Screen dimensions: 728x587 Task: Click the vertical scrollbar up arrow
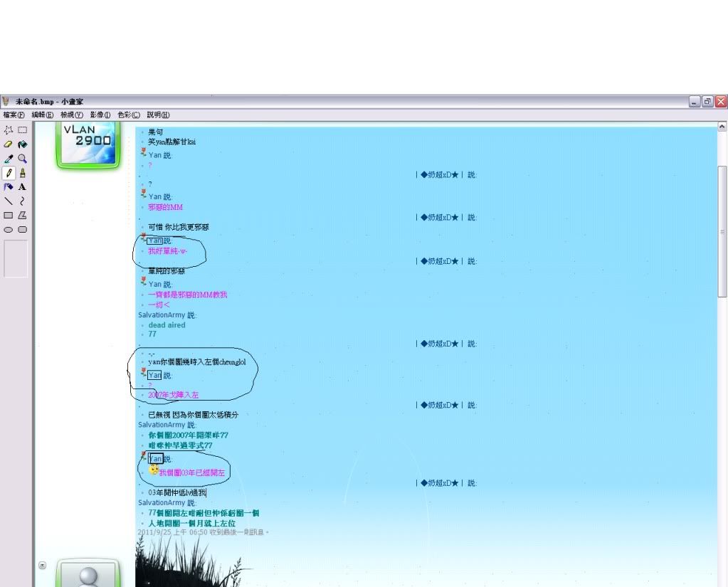point(722,127)
